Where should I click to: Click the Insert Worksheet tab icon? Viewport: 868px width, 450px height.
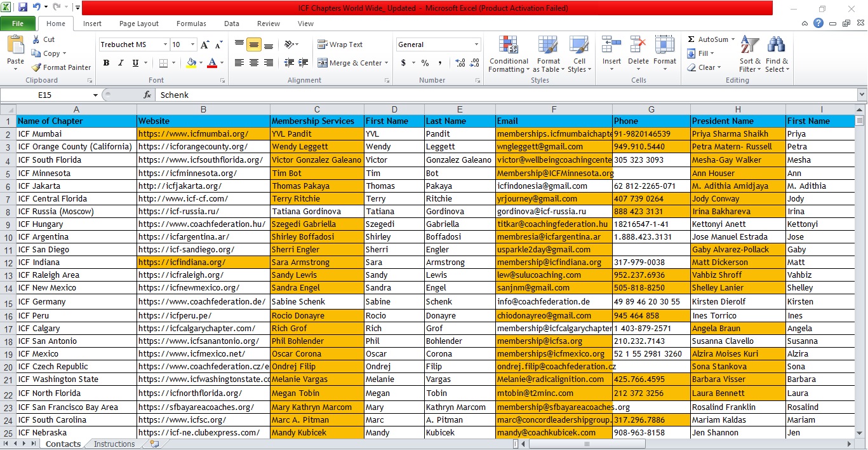point(154,444)
